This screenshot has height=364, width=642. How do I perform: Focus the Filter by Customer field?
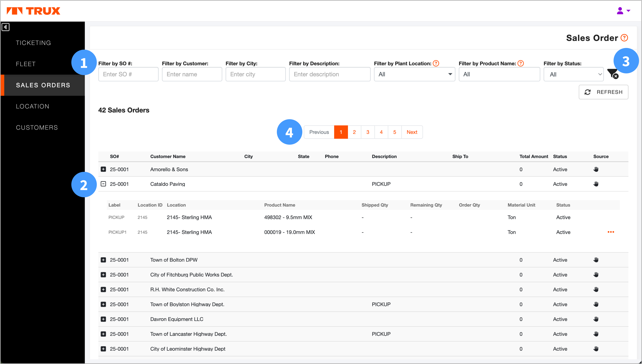click(192, 74)
